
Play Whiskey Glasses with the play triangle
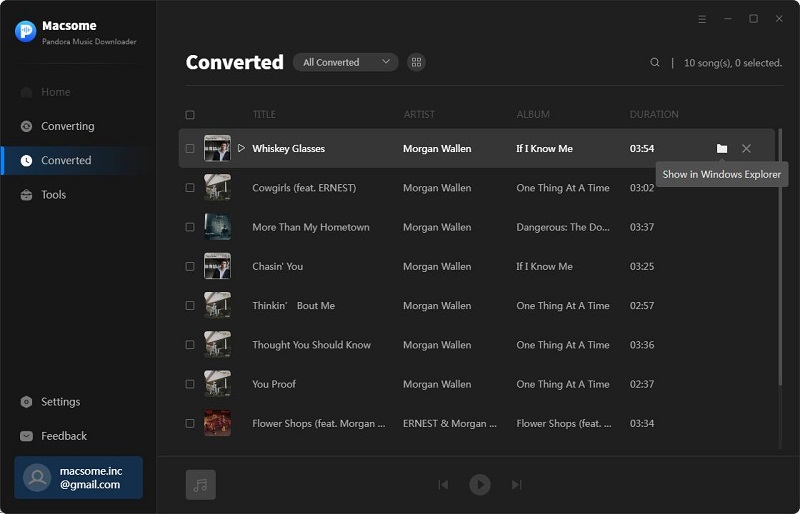coord(241,148)
